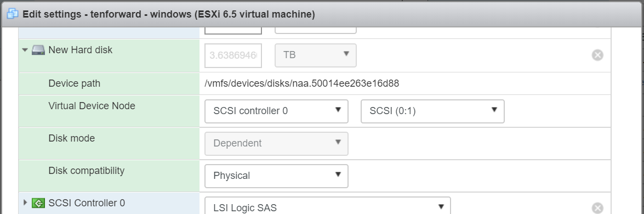Open the SCSI (0:1) node dropdown

click(432, 111)
